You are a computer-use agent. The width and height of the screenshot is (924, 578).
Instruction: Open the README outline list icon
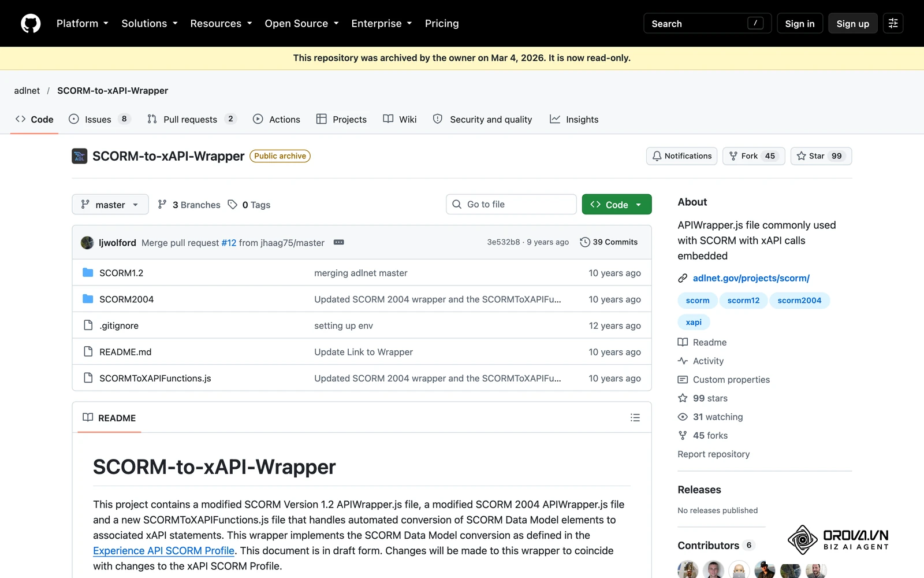pyautogui.click(x=635, y=417)
